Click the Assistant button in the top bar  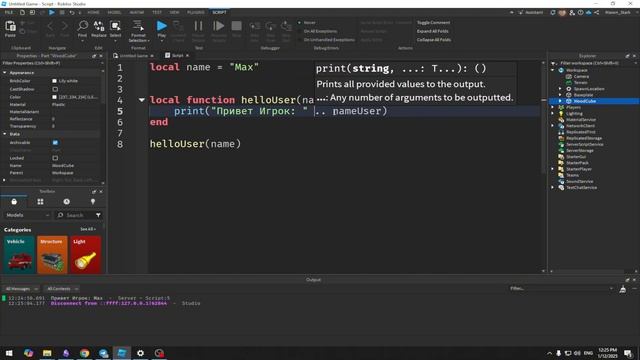tap(531, 13)
